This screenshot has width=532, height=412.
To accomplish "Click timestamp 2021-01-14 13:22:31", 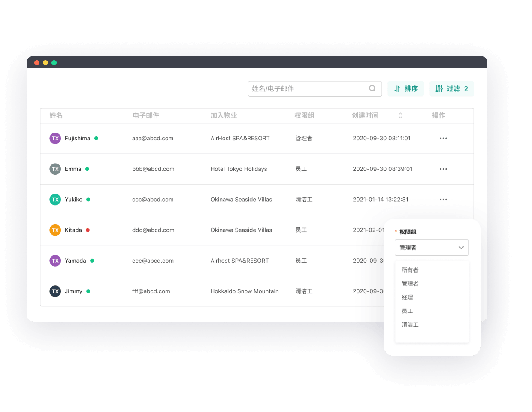I will coord(381,200).
